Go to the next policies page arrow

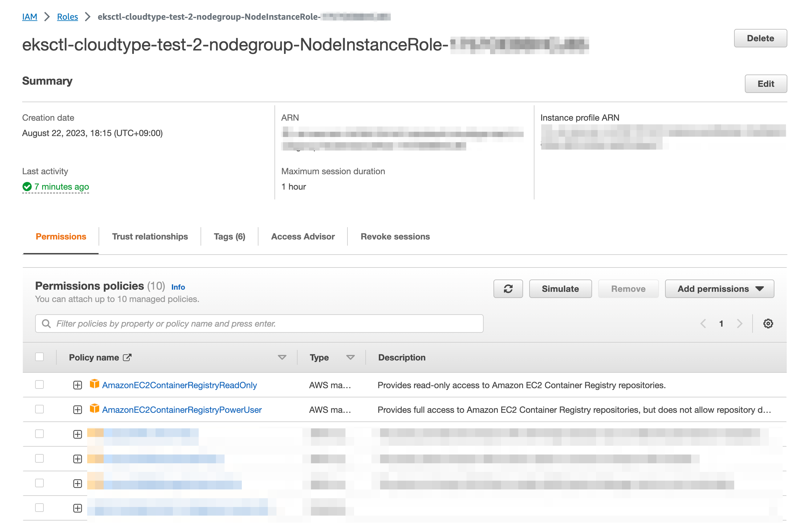pos(739,323)
